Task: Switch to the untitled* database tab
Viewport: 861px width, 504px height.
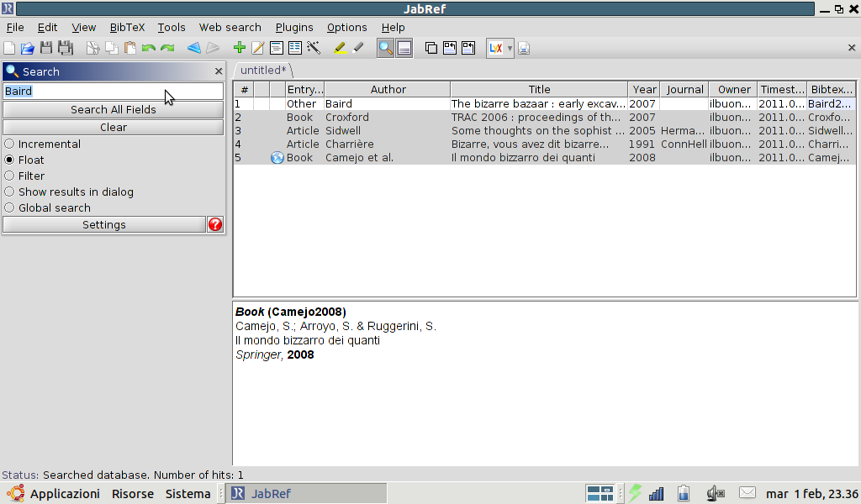Action: 263,71
